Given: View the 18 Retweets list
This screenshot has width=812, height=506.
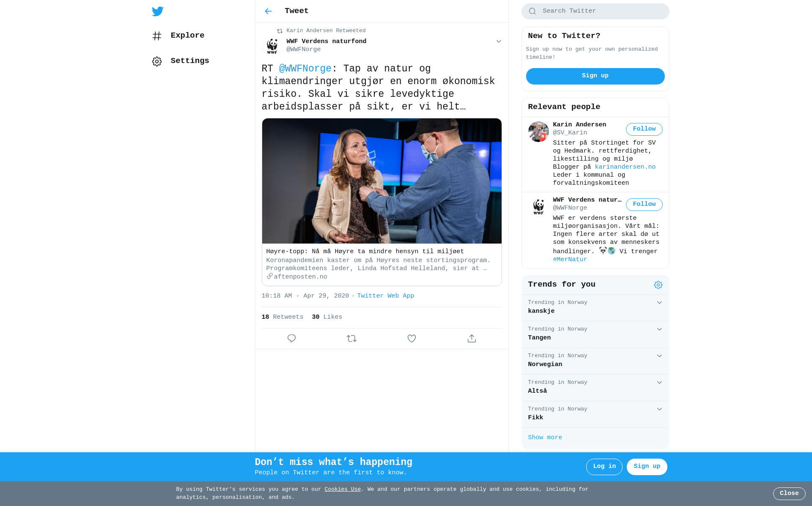Looking at the screenshot, I should 282,317.
